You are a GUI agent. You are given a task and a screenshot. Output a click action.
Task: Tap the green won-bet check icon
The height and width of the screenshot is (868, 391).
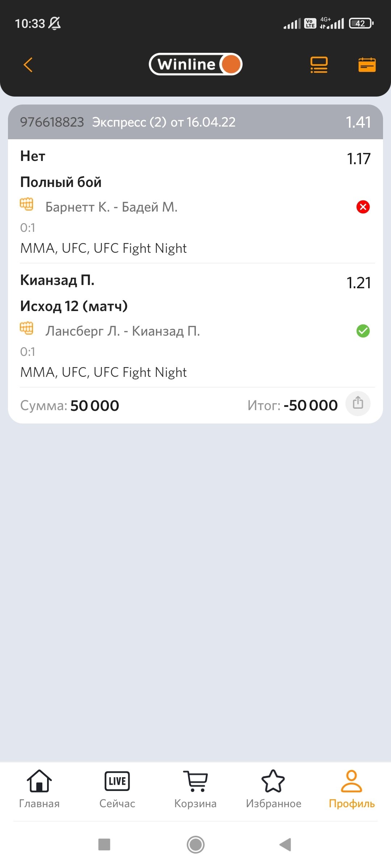point(363,331)
